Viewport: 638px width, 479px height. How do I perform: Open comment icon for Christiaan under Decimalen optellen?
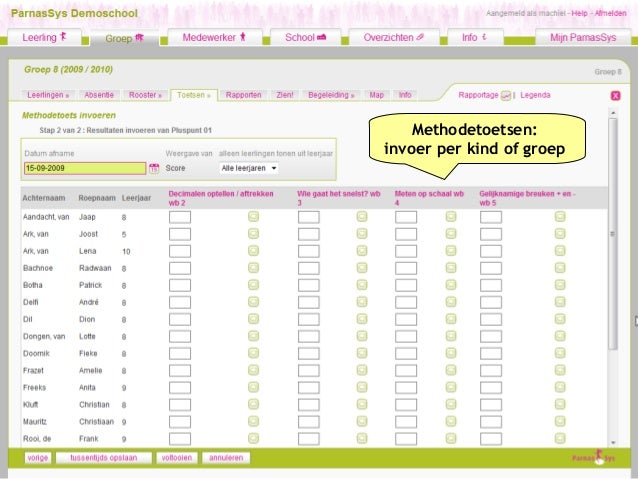(253, 422)
